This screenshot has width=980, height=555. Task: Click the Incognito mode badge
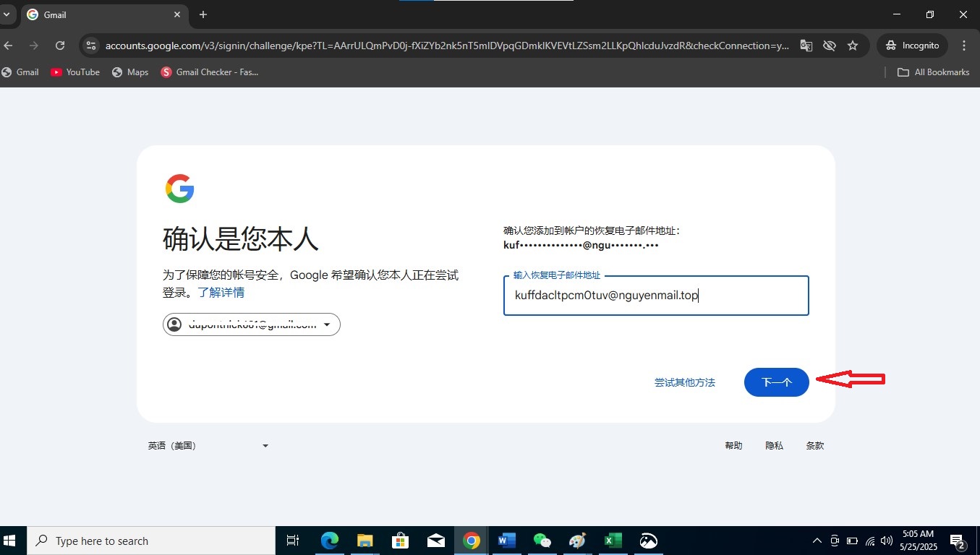[911, 45]
